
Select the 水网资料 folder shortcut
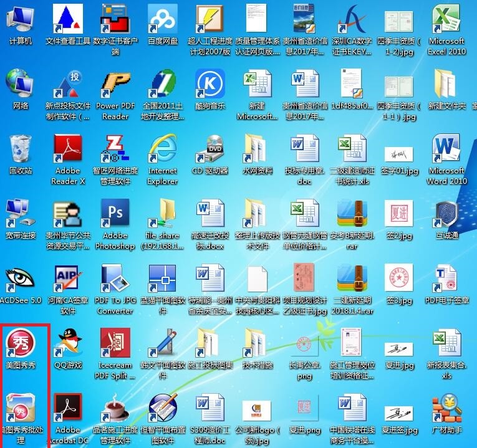coord(258,150)
